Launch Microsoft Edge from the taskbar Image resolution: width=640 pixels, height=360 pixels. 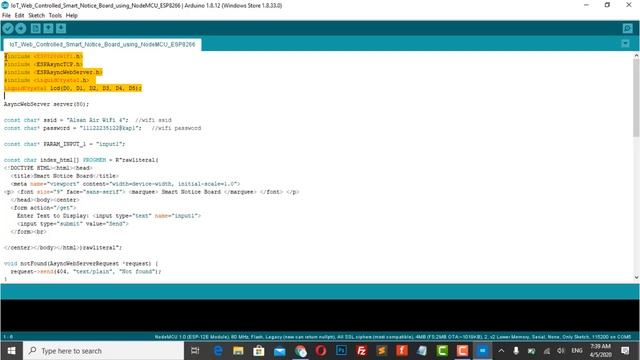coord(218,351)
